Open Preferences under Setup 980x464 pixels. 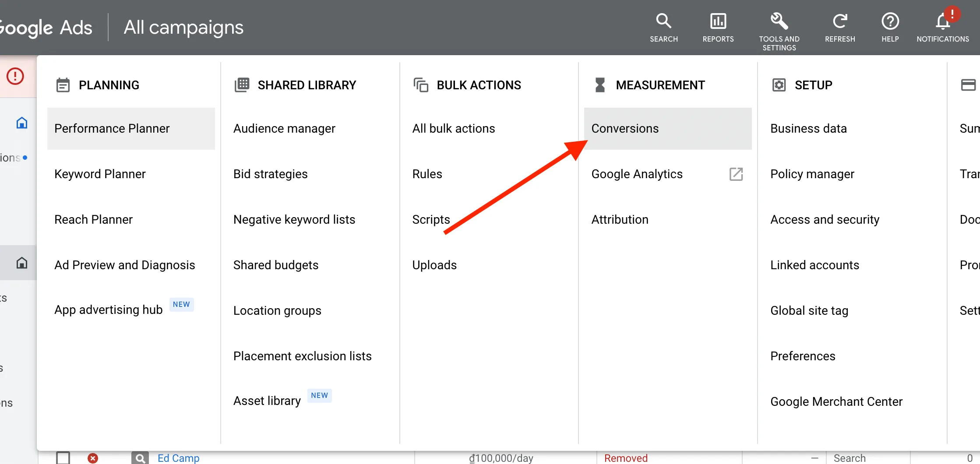pyautogui.click(x=803, y=356)
